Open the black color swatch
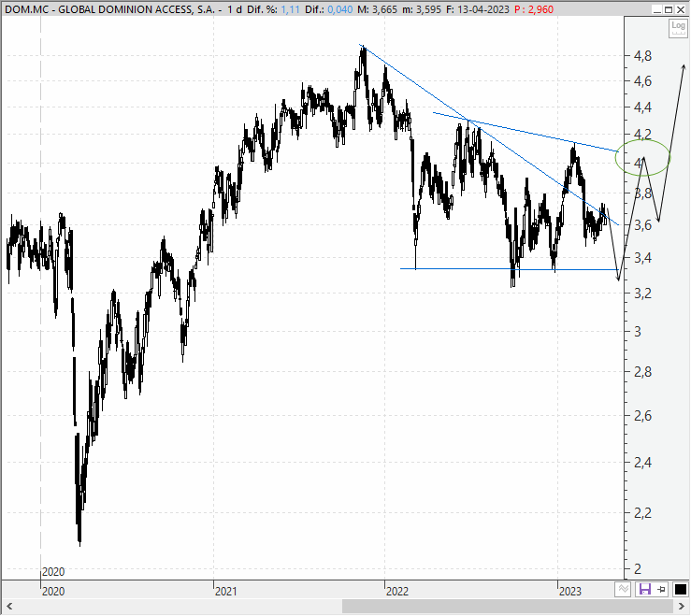Viewport: 691px width, 616px height. 681,589
